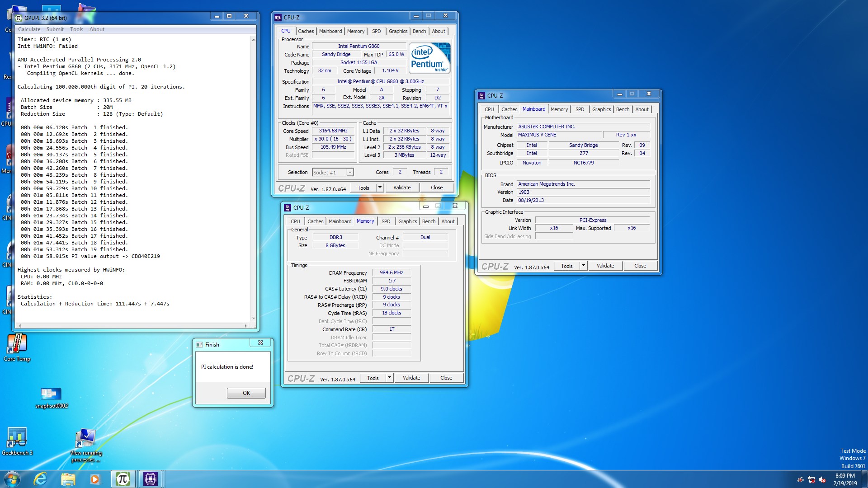Switch to GPUPI taskbar button
This screenshot has height=488, width=868.
[123, 479]
